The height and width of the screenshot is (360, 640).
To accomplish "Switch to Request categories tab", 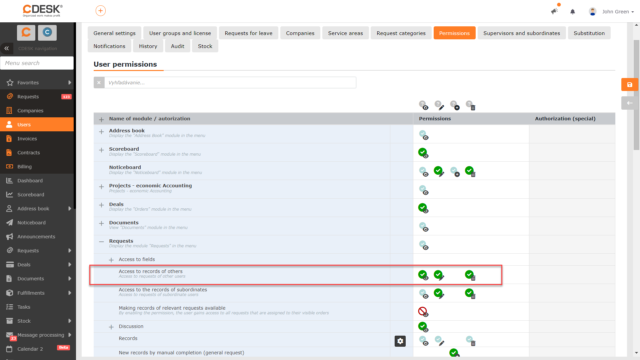I will click(401, 33).
